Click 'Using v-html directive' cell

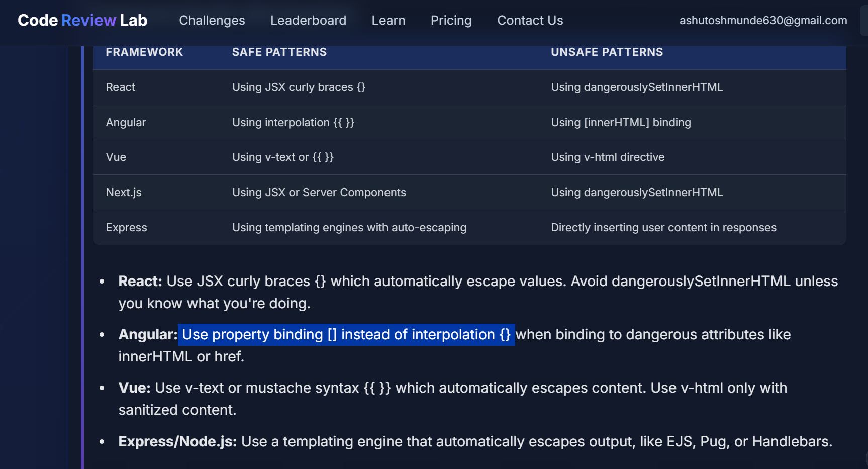pos(608,157)
